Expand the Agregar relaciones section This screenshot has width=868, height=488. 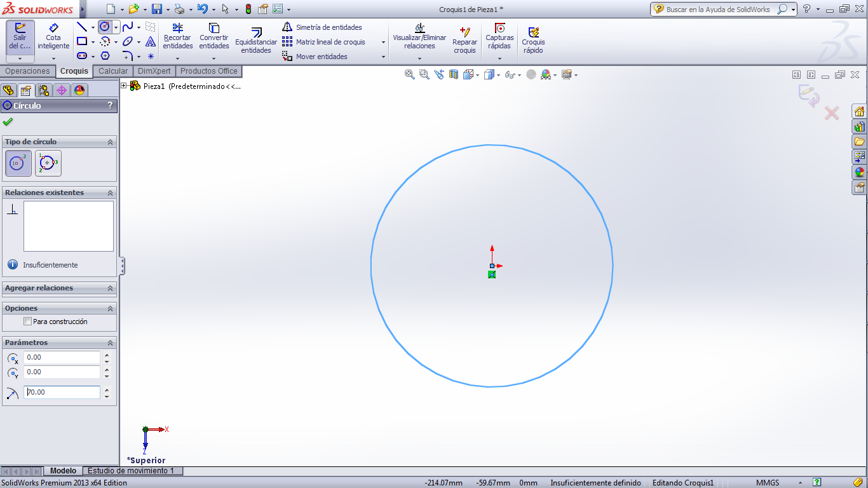110,288
